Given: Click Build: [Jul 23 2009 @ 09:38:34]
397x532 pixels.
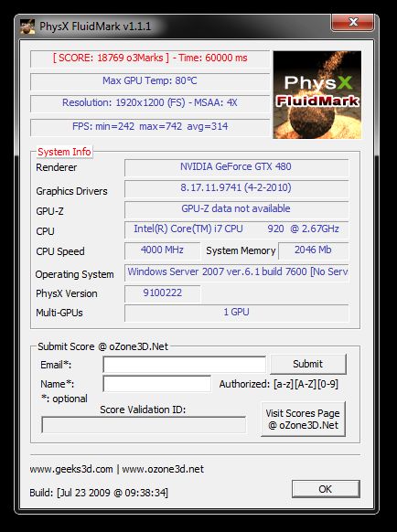Looking at the screenshot, I should point(99,493).
